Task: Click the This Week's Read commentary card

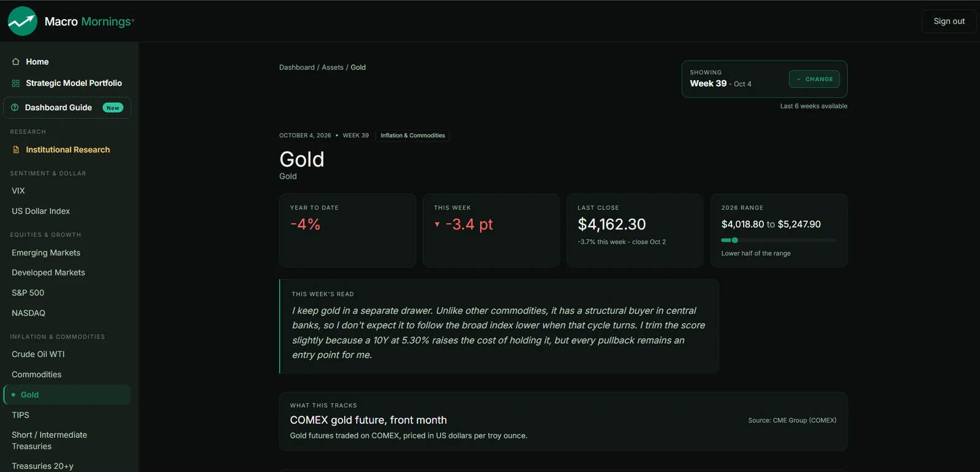Action: [499, 326]
